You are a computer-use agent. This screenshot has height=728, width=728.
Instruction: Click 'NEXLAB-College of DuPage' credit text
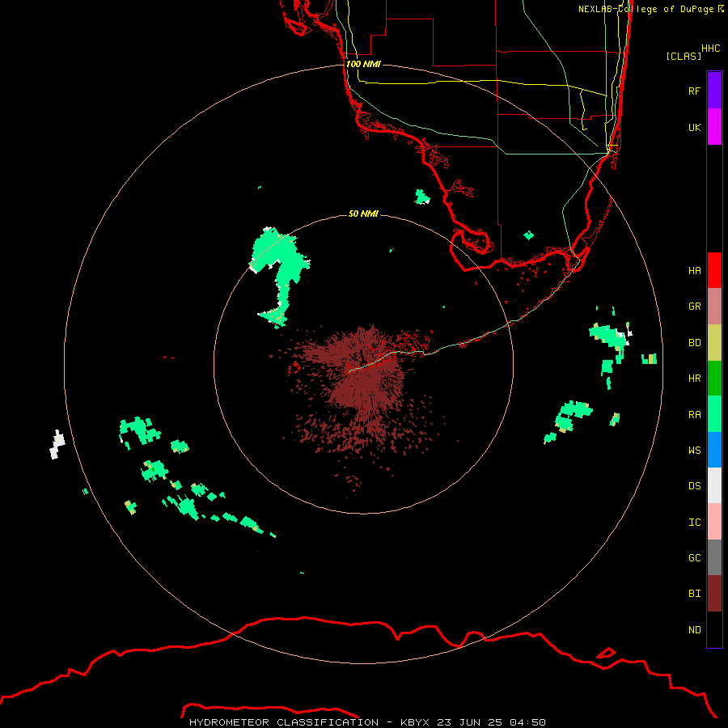(647, 9)
